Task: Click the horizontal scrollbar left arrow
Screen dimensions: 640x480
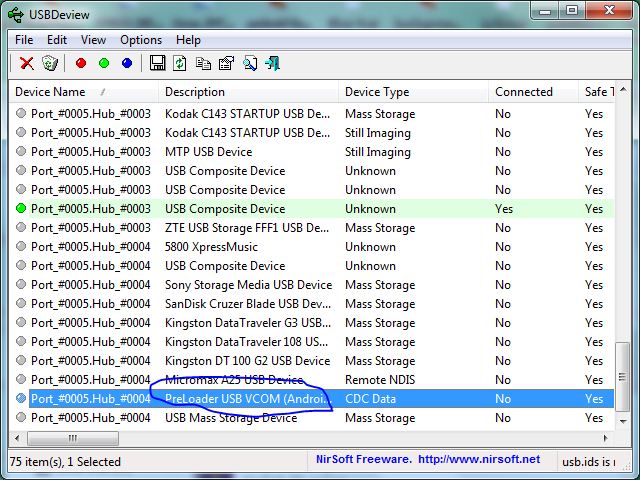Action: coord(17,438)
